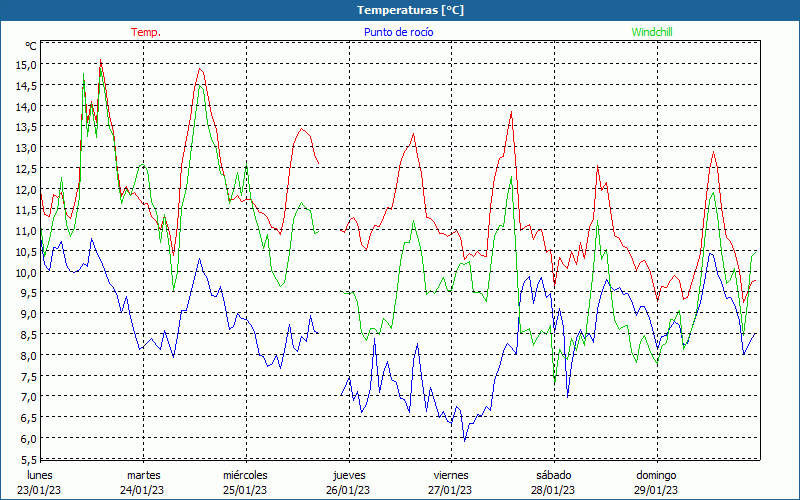
Task: Click the 12,5 y-axis value
Action: pyautogui.click(x=26, y=169)
